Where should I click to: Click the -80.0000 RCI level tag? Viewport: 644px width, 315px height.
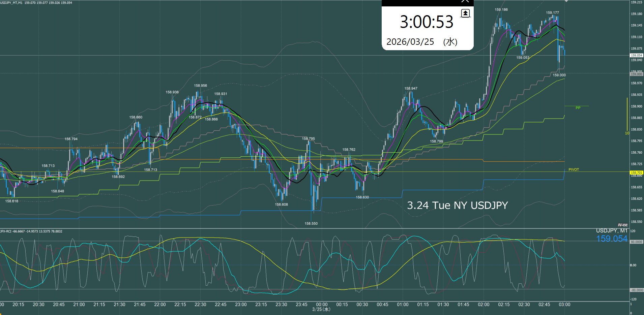(x=636, y=290)
